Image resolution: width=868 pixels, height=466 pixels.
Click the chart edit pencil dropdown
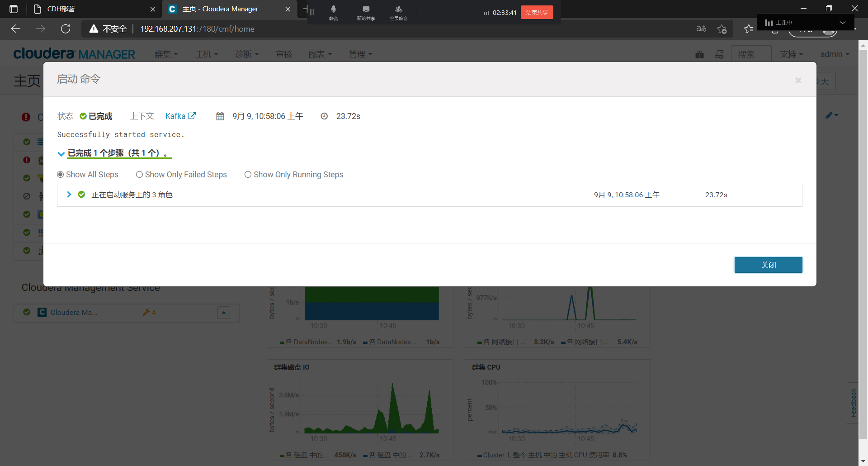tap(831, 115)
